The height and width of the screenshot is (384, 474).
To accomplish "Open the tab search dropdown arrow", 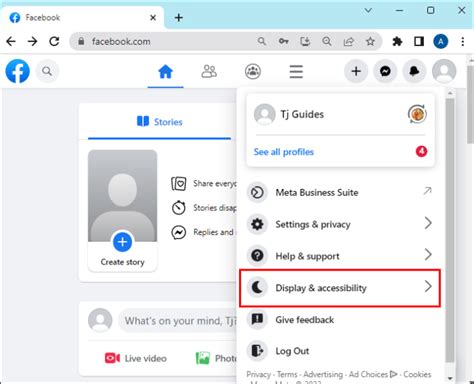I will click(x=368, y=10).
